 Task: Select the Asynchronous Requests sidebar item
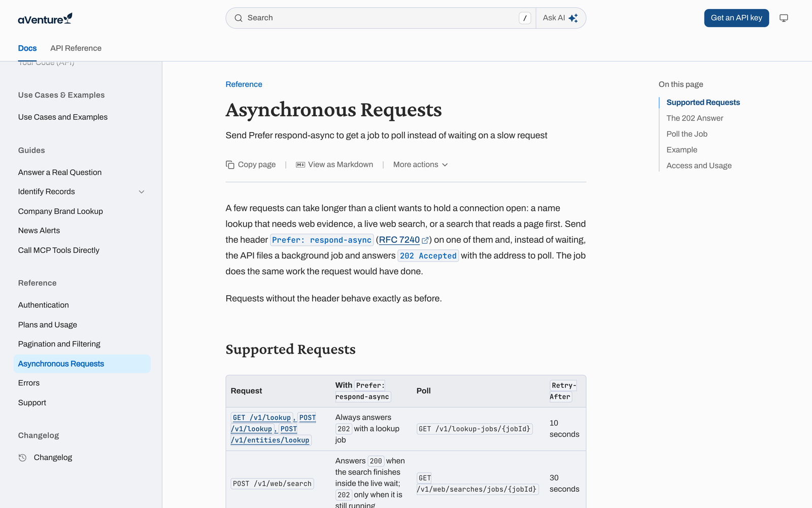click(x=82, y=364)
